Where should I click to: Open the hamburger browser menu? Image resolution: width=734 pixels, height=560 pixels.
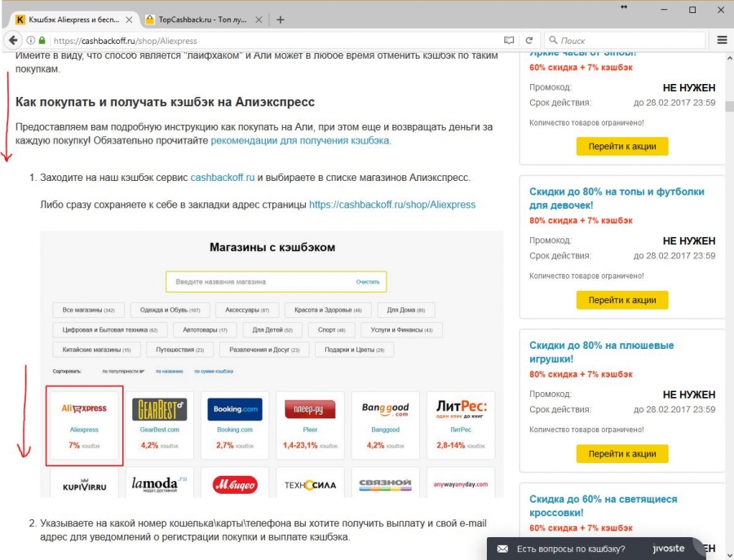pyautogui.click(x=722, y=40)
